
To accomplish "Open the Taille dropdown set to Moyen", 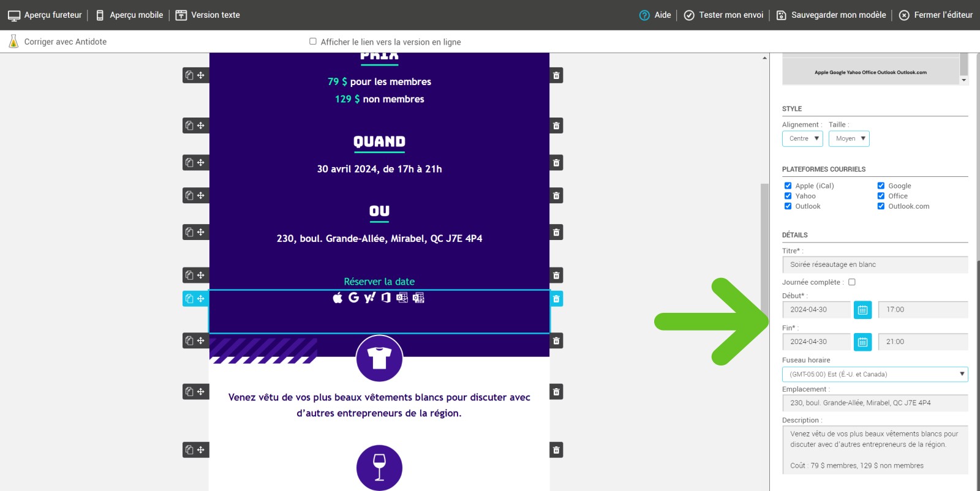I will [x=848, y=139].
